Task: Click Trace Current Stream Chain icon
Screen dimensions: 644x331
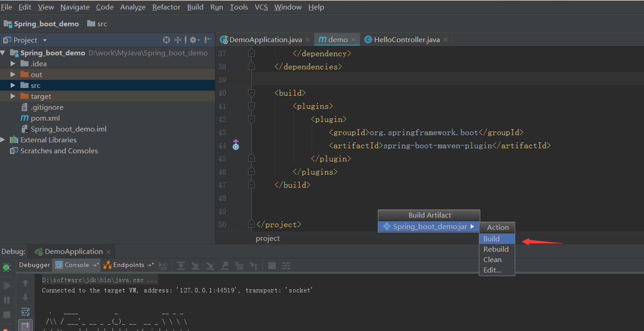Action: [286, 266]
